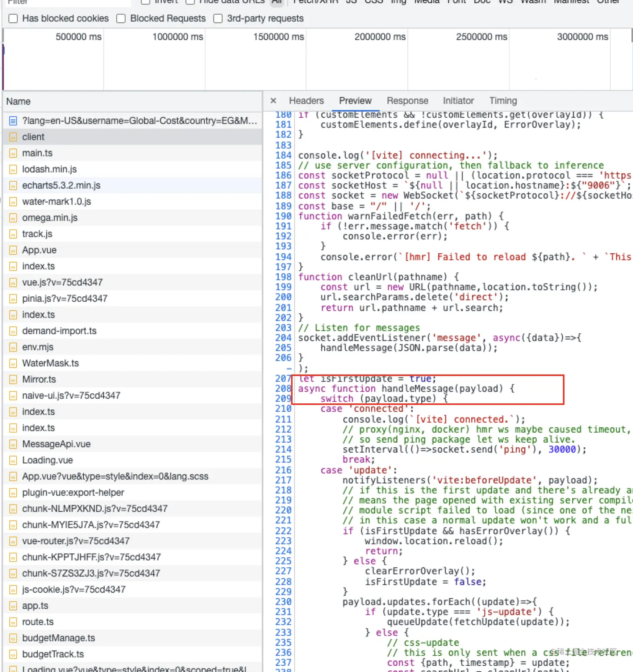Click the file icon beside echarts5.3.2.min.js

(x=13, y=186)
